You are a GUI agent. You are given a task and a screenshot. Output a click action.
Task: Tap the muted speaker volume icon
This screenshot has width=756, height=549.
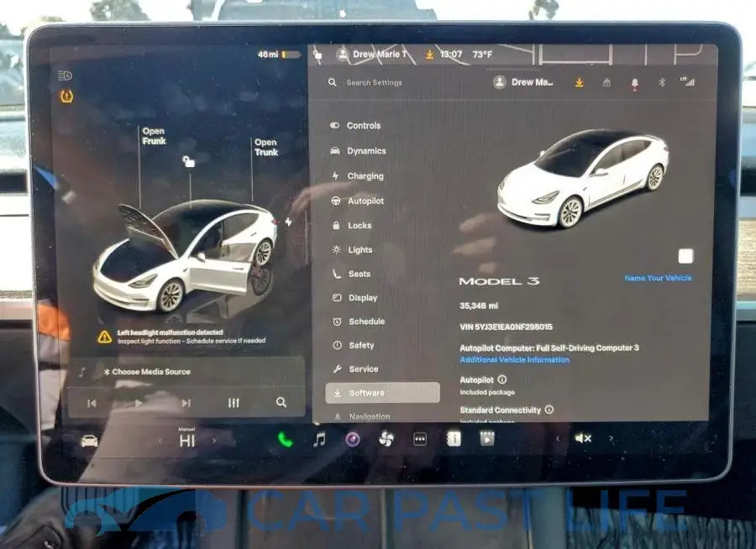(583, 438)
